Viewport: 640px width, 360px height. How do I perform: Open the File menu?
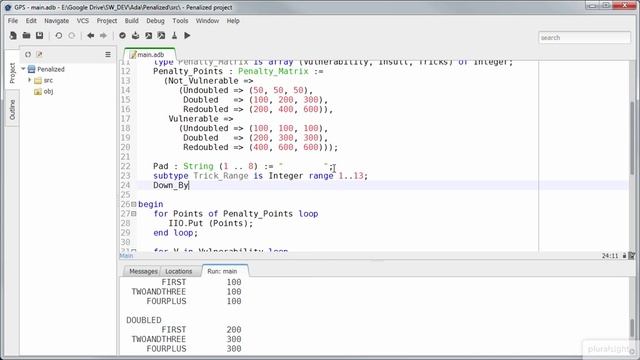13,21
